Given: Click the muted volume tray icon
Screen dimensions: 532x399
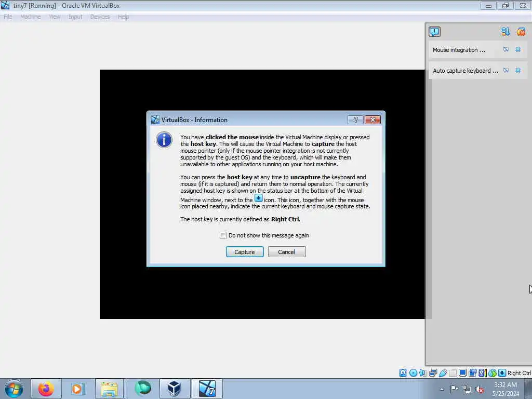Looking at the screenshot, I should pos(480,389).
